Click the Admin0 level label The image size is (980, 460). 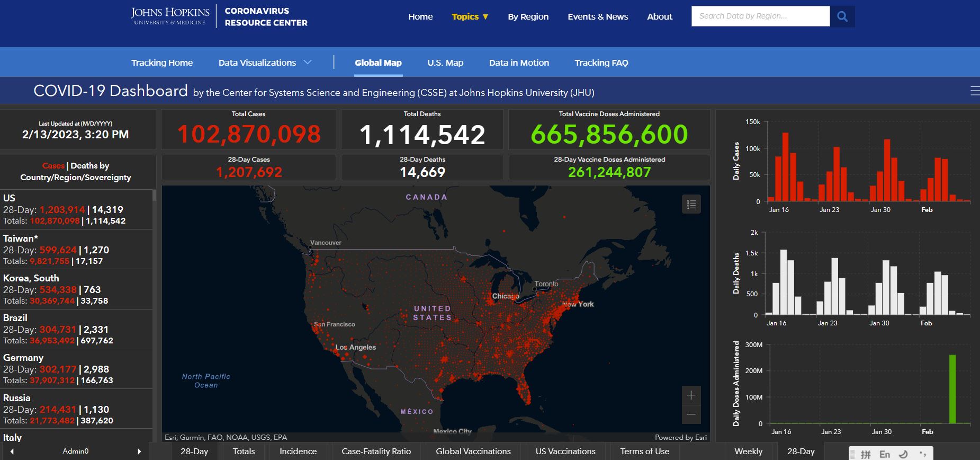pos(76,452)
